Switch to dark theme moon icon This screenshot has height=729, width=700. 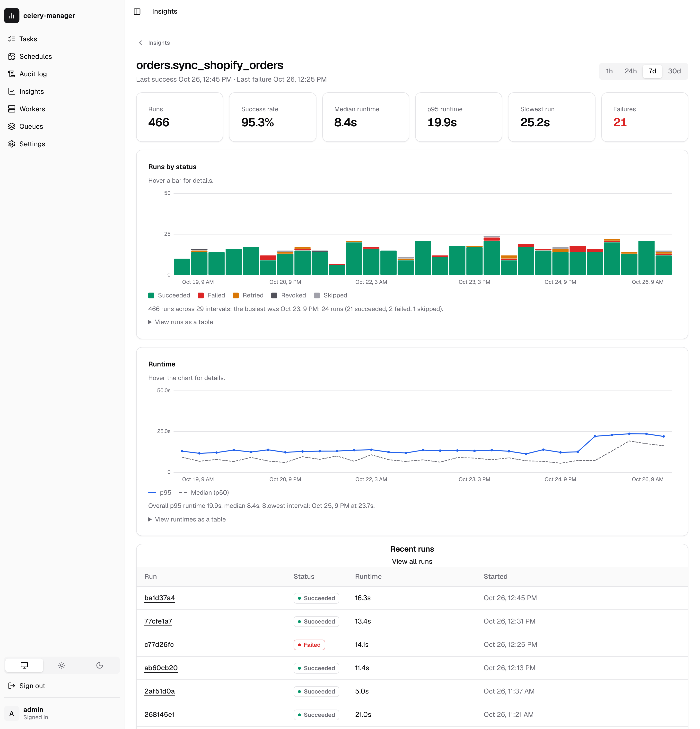[x=99, y=665]
